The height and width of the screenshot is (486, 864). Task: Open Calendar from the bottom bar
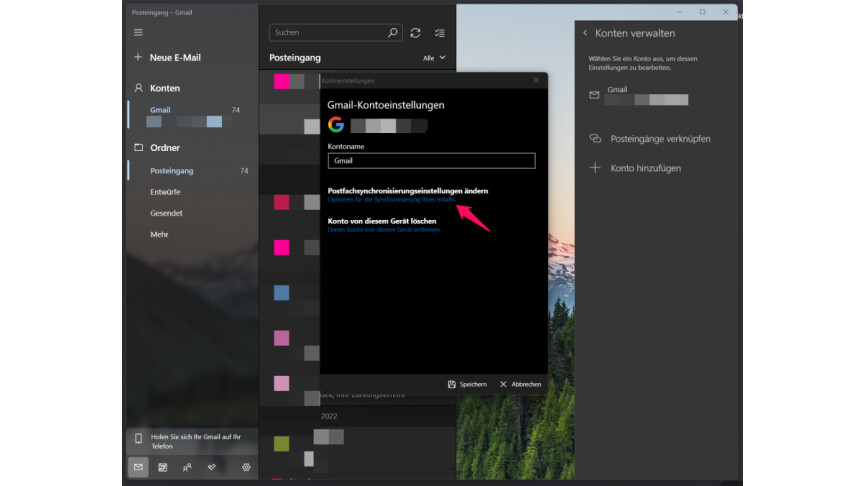pyautogui.click(x=163, y=467)
